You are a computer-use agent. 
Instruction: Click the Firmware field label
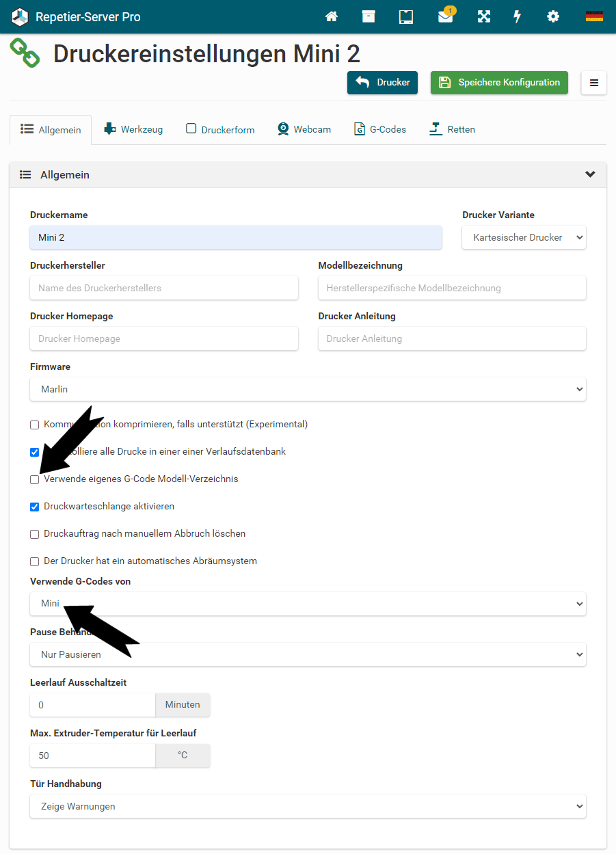(50, 366)
